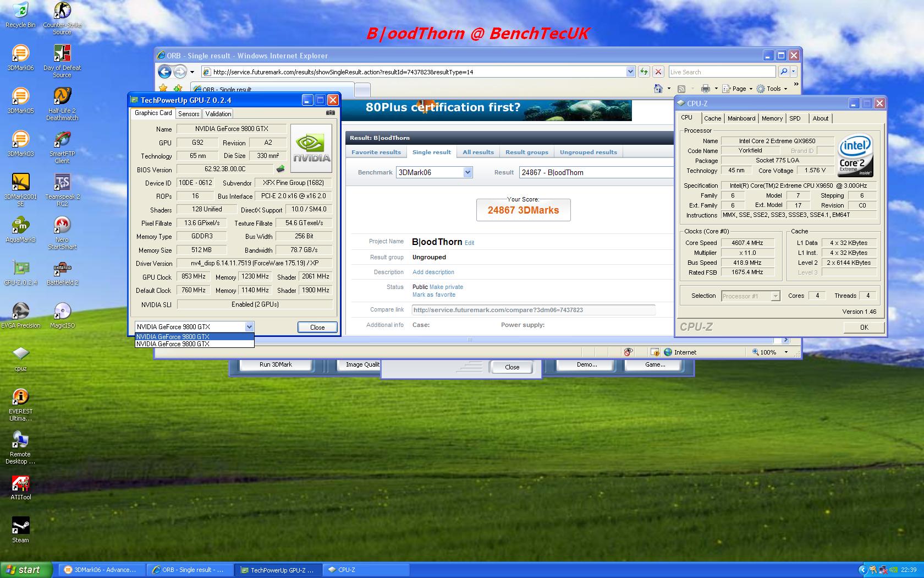Click the Windows start button

point(26,570)
